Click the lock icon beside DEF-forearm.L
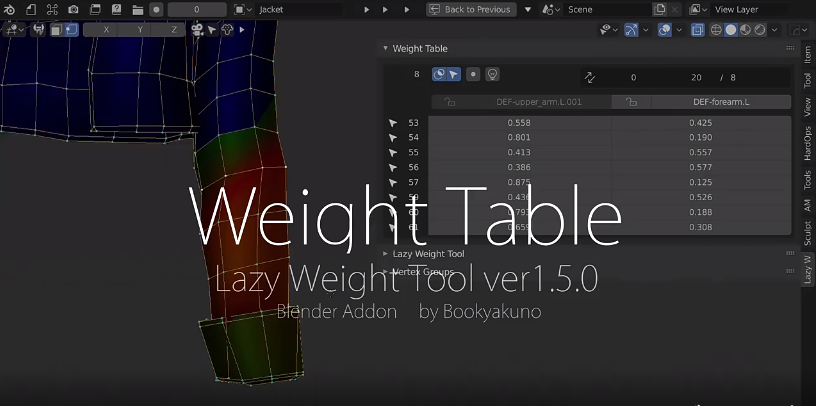 (631, 102)
